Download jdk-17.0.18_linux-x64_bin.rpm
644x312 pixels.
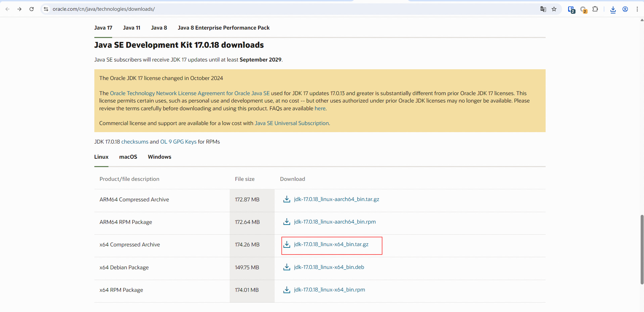click(329, 290)
